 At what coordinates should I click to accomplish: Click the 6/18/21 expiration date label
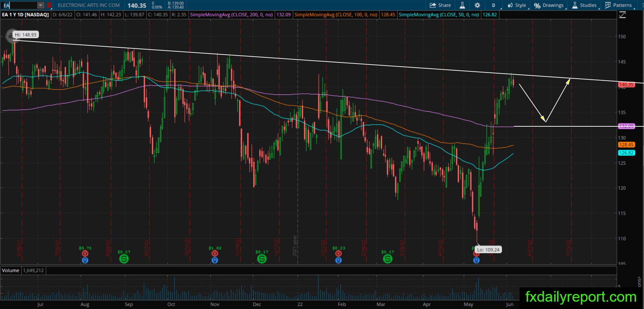click(x=19, y=248)
